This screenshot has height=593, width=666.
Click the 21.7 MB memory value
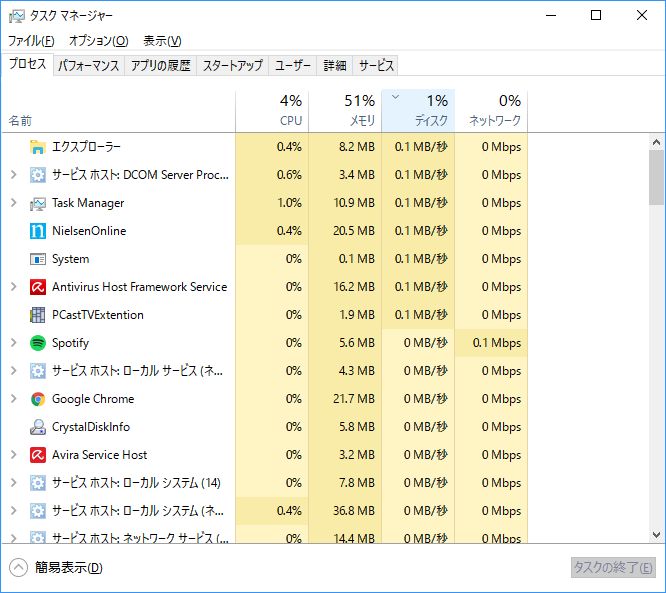tap(354, 399)
